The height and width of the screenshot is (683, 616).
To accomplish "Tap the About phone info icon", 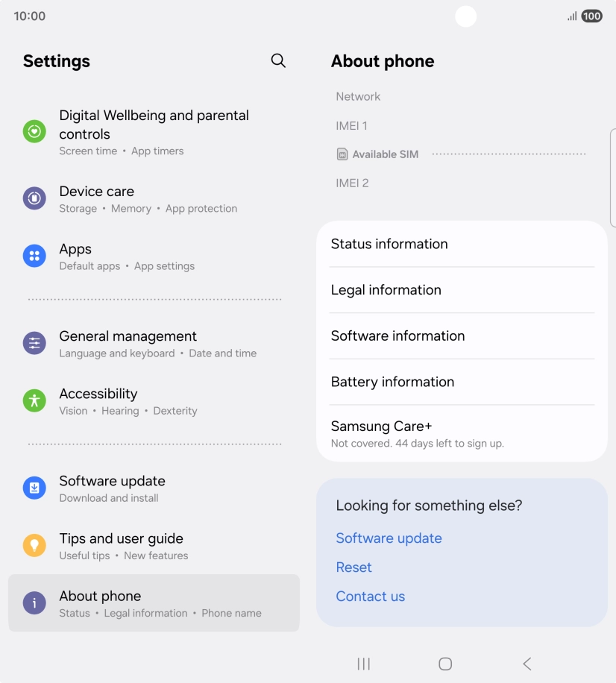I will 34,603.
